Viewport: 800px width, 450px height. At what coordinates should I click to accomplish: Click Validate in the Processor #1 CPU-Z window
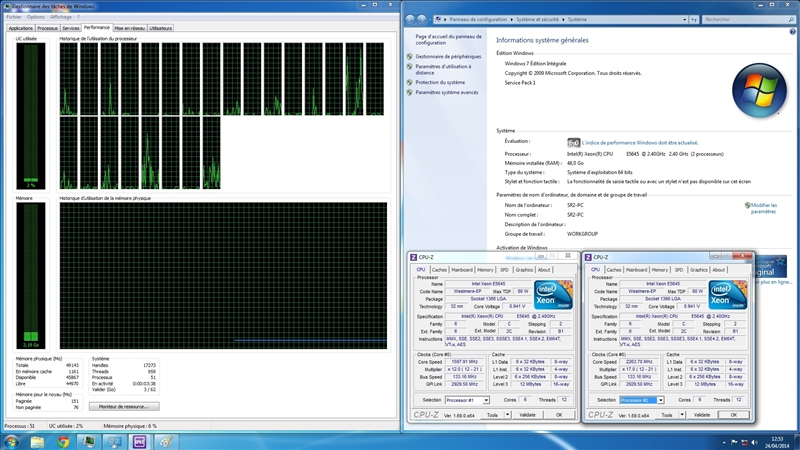click(x=528, y=414)
